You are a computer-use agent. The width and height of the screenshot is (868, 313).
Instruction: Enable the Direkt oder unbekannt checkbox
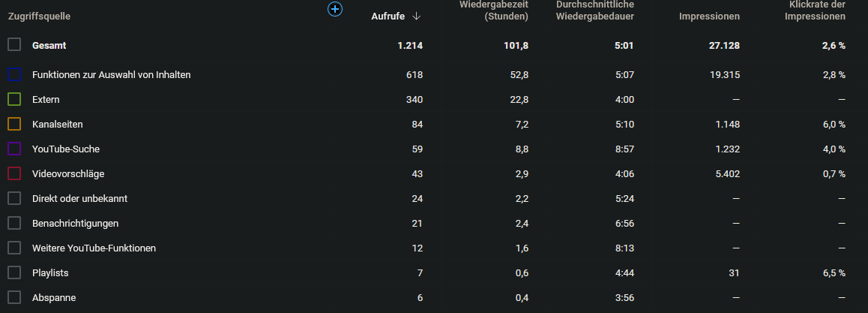[x=14, y=198]
